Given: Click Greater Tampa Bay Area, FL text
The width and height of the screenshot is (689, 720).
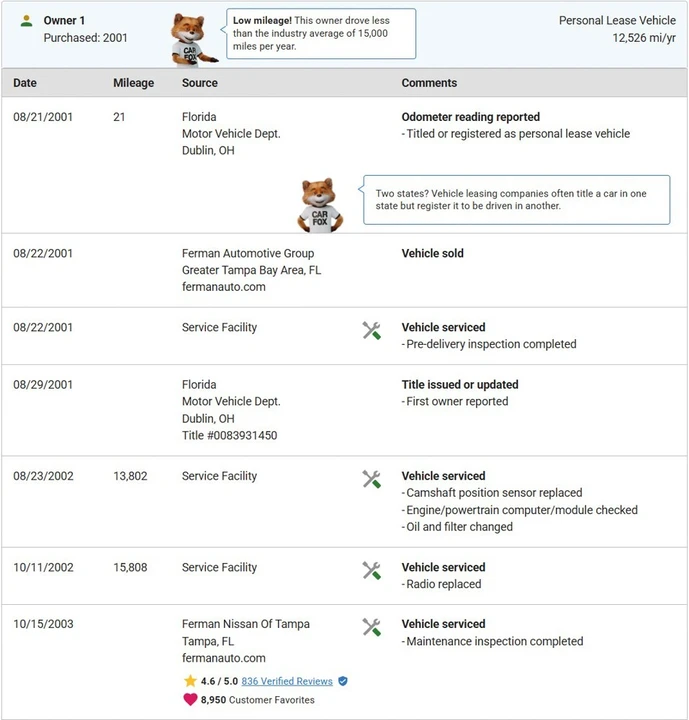Looking at the screenshot, I should pyautogui.click(x=251, y=270).
